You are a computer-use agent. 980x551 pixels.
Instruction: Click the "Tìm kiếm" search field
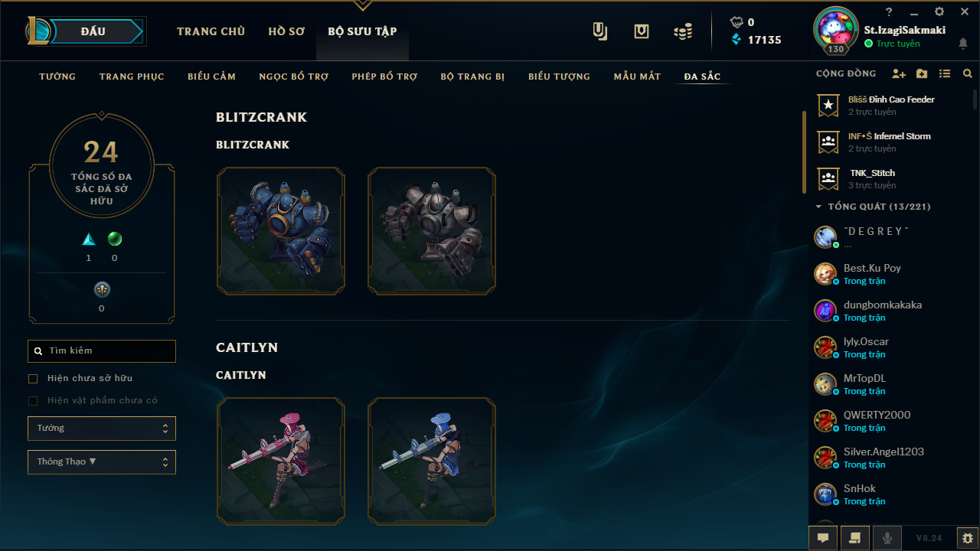coord(102,351)
